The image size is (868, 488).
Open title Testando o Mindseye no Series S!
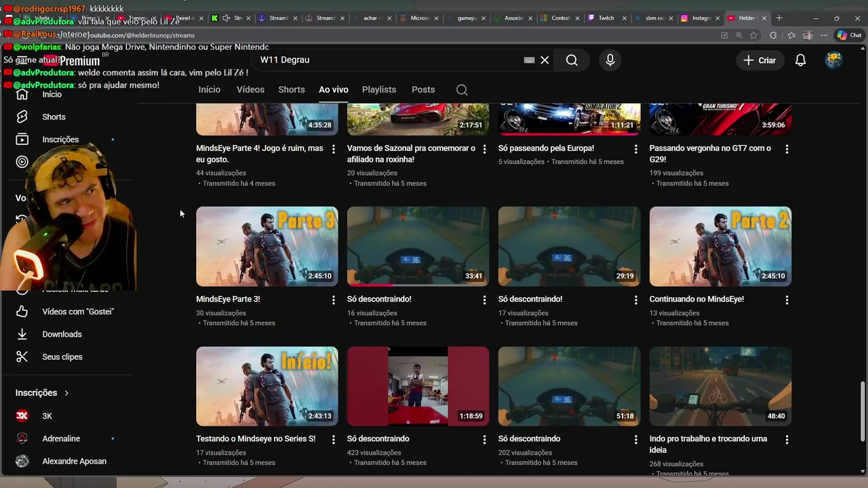point(256,439)
